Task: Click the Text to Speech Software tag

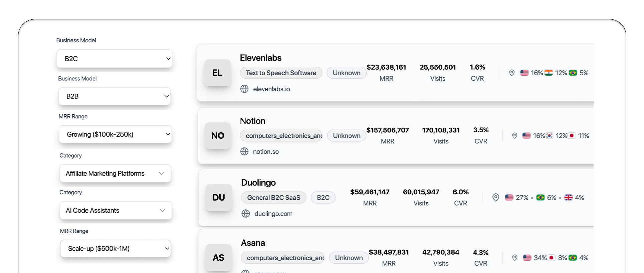Action: coord(281,73)
